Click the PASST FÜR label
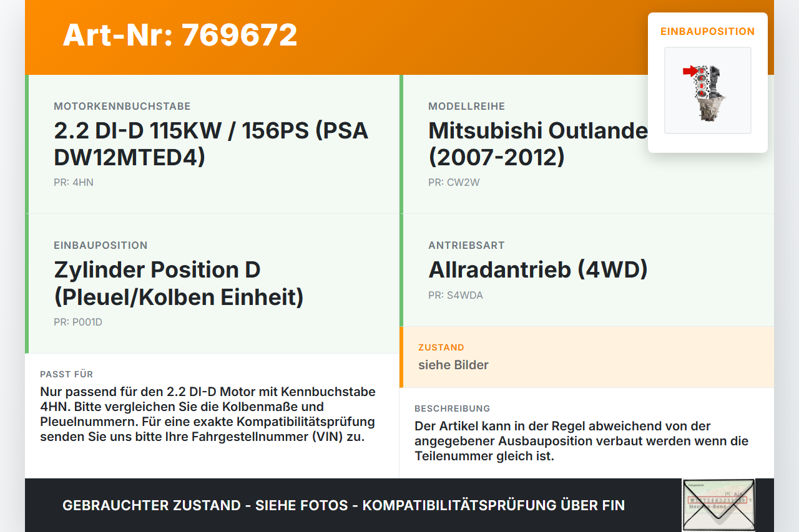Image resolution: width=799 pixels, height=532 pixels. (x=67, y=374)
